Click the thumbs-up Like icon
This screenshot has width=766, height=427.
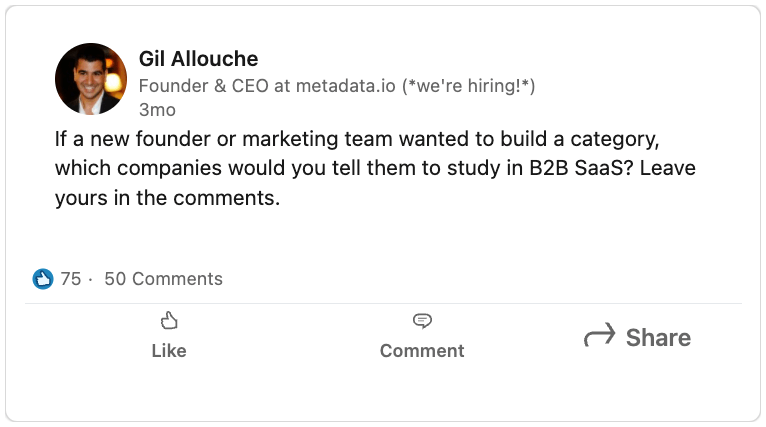click(169, 321)
